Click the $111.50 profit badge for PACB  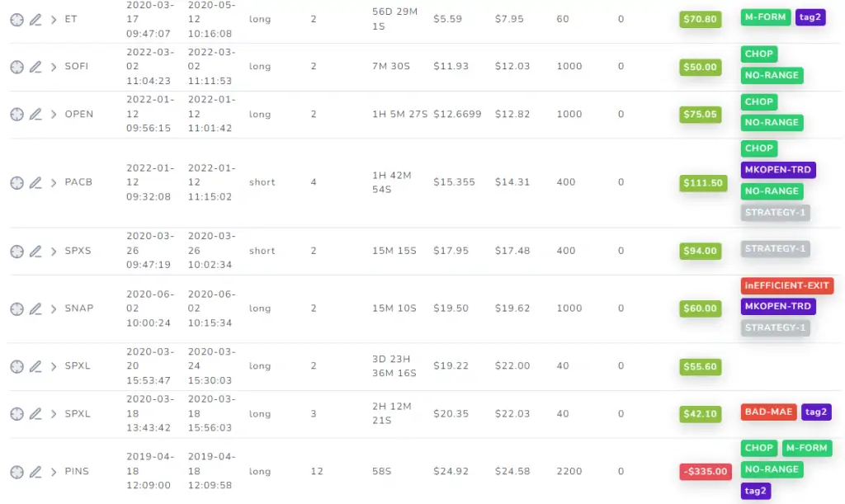pyautogui.click(x=703, y=183)
